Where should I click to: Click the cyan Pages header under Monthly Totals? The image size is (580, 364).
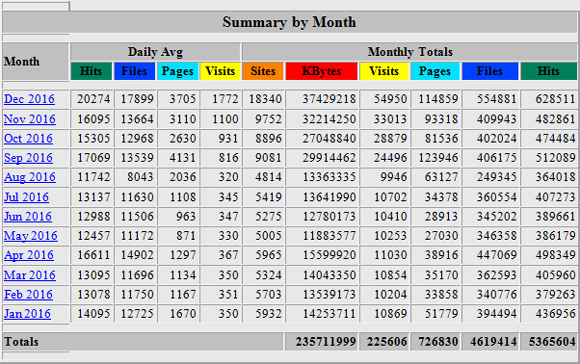pos(435,71)
